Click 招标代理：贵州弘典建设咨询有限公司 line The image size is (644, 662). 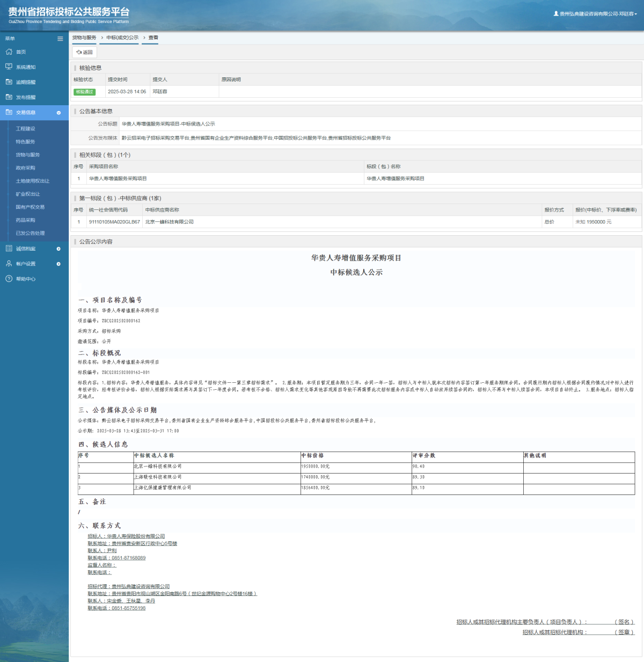click(x=129, y=586)
